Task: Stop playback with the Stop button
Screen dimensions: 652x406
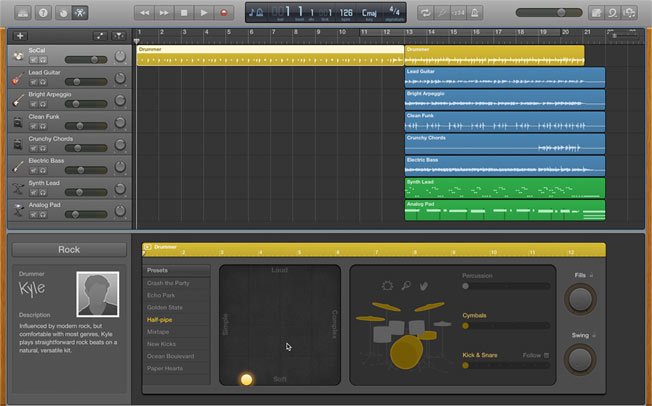Action: [x=184, y=13]
